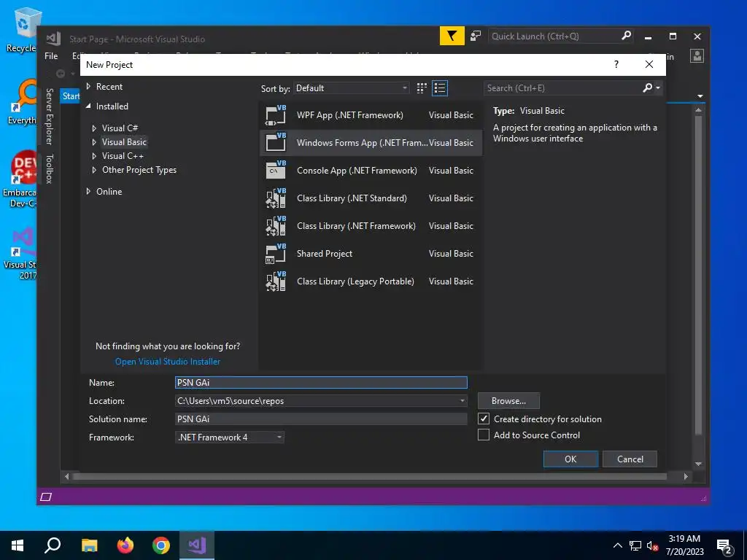Image resolution: width=747 pixels, height=560 pixels.
Task: Select Visual C# in the tree
Action: tap(120, 128)
